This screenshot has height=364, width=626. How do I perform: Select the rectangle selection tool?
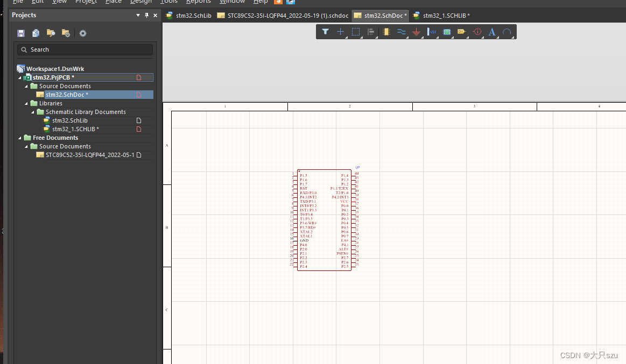pyautogui.click(x=356, y=32)
